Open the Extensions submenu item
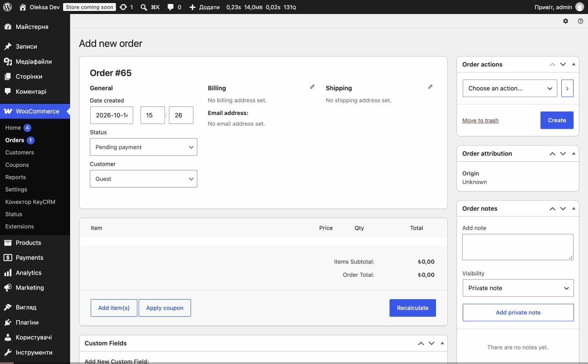Screen dimensions: 588x364 [19, 226]
